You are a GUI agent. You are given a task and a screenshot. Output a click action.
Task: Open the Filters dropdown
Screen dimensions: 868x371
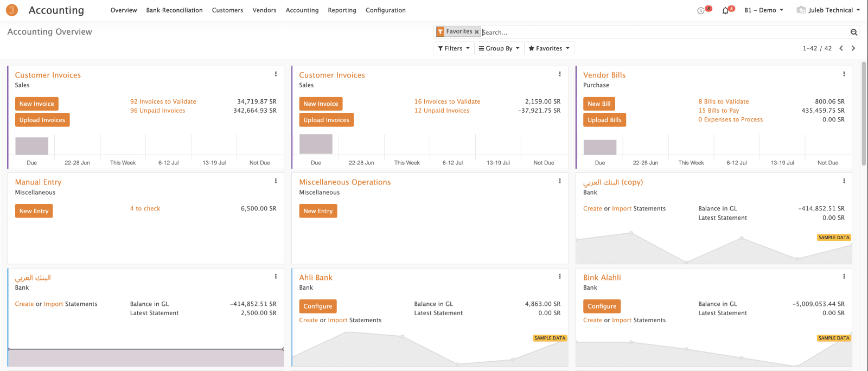click(x=454, y=48)
